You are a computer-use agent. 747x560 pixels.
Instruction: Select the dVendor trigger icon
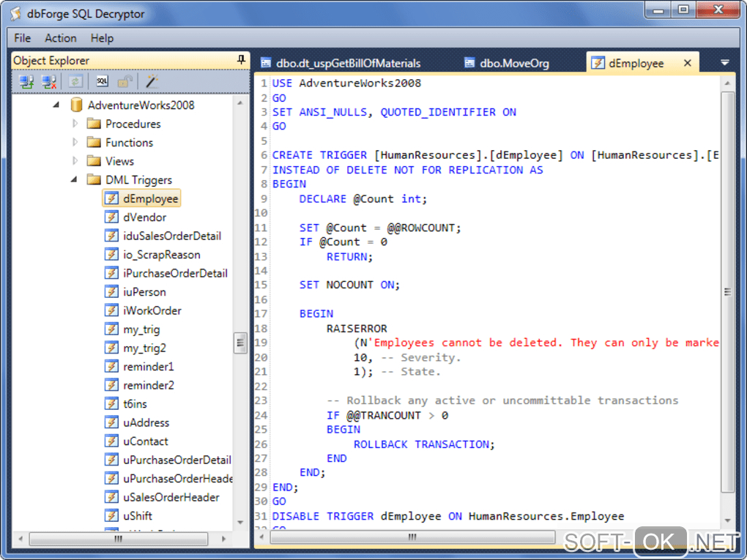pos(111,217)
